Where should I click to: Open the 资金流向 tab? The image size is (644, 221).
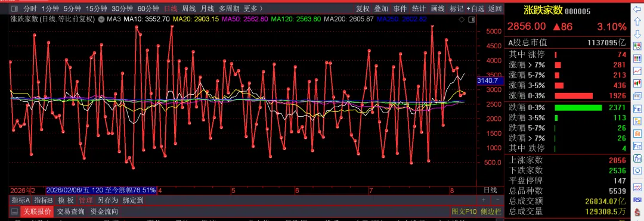[104, 211]
